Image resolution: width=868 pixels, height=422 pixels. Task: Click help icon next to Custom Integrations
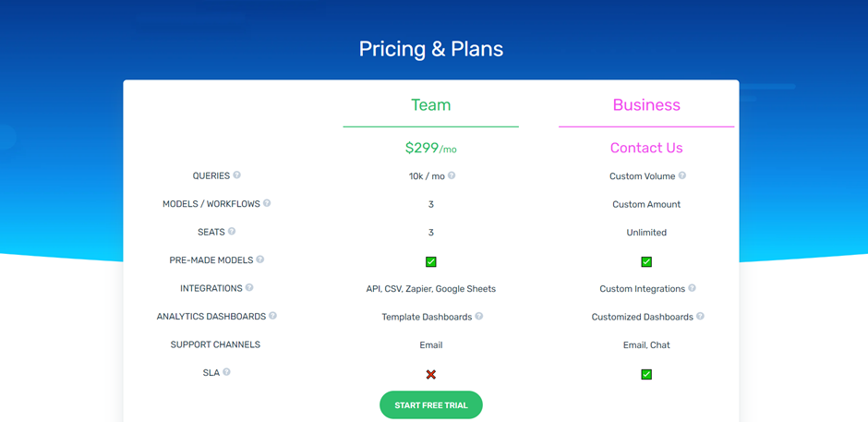coord(692,288)
